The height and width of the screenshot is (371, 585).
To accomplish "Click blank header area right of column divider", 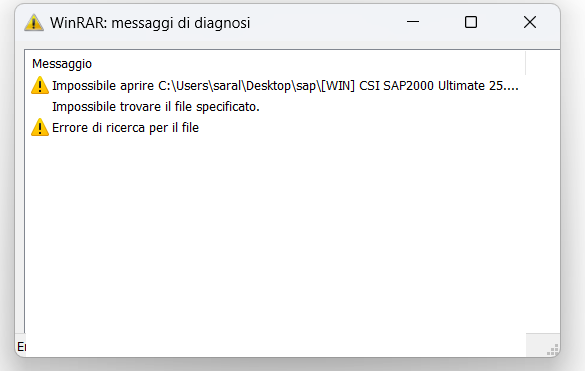I will pos(543,63).
